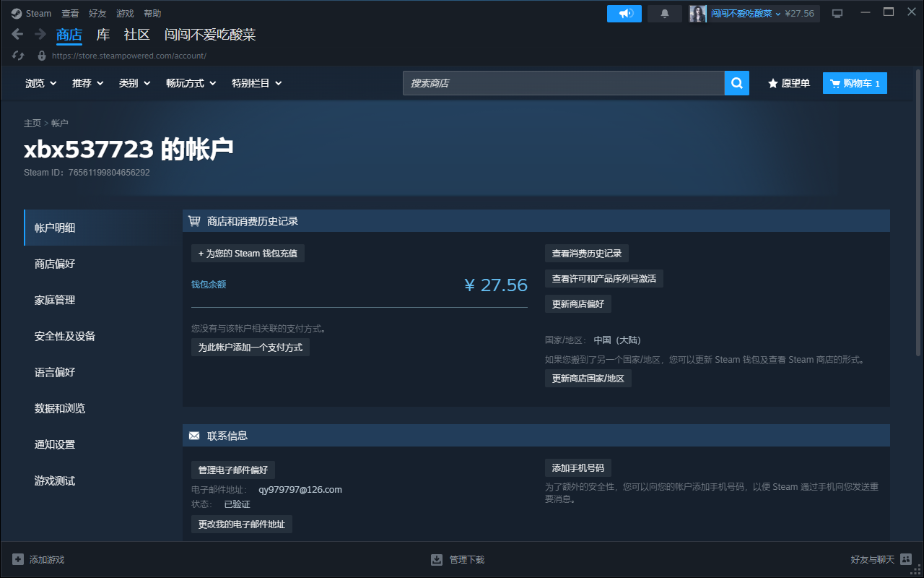Screen dimensions: 924x578
Task: Expand the 浏览 dropdown
Action: (41, 83)
